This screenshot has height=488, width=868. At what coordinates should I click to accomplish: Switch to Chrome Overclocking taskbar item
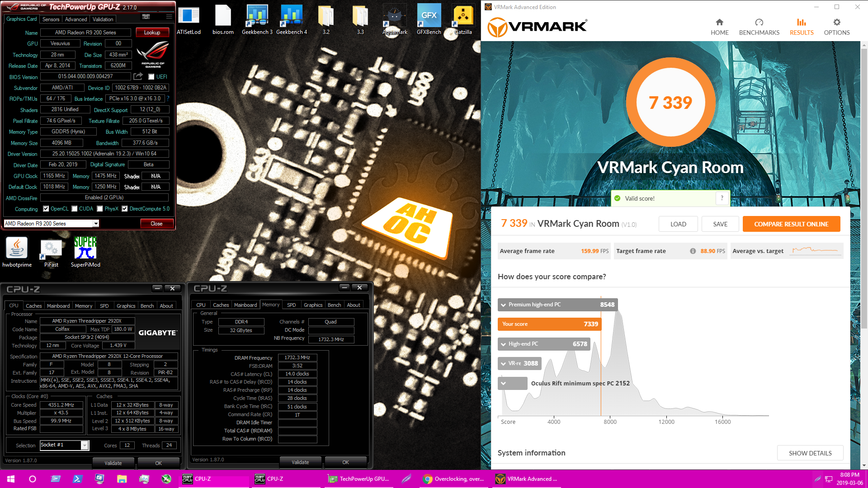pyautogui.click(x=453, y=479)
